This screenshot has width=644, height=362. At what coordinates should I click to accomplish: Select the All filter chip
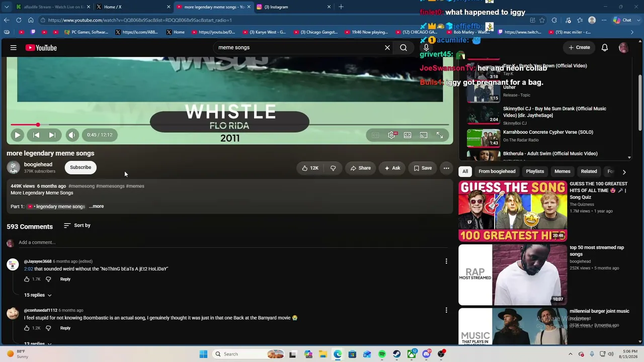[x=465, y=171]
